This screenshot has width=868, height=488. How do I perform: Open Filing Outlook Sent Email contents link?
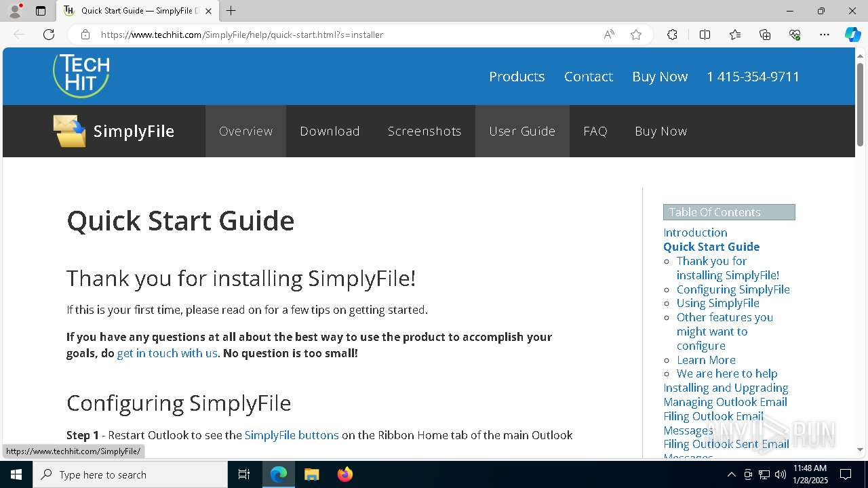[726, 444]
